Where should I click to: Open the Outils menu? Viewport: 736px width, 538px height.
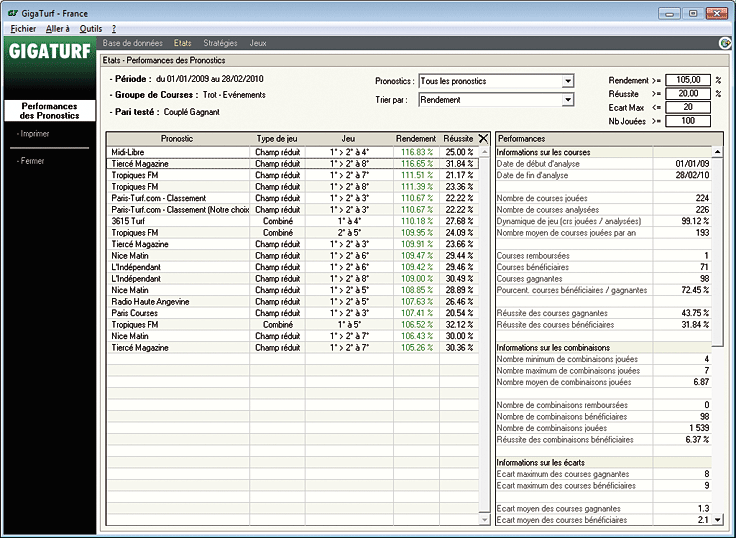click(91, 29)
